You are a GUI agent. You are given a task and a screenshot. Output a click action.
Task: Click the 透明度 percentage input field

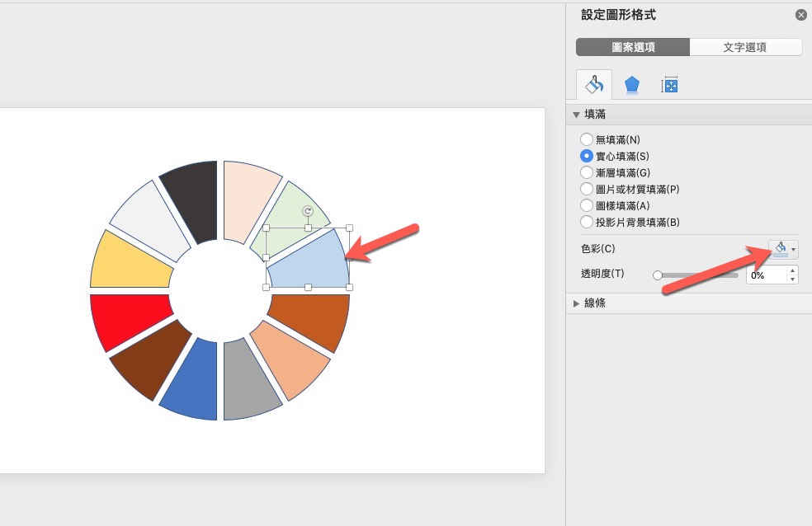click(x=766, y=275)
